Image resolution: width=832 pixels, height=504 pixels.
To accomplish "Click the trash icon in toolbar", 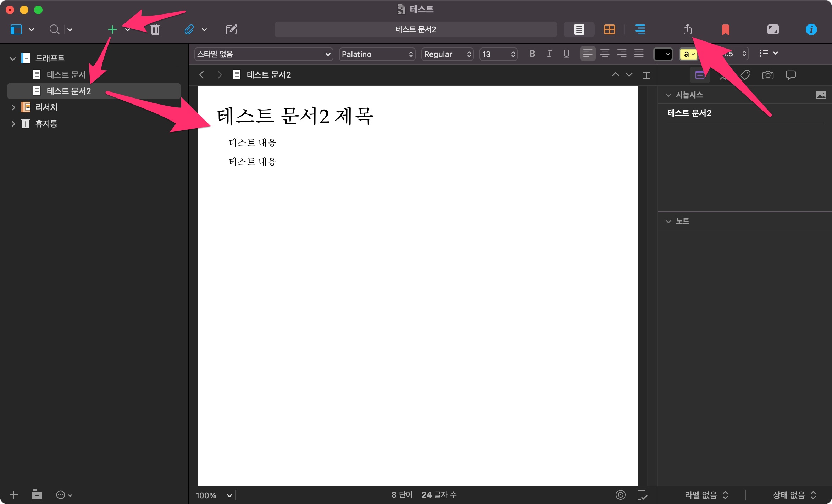I will pos(155,29).
